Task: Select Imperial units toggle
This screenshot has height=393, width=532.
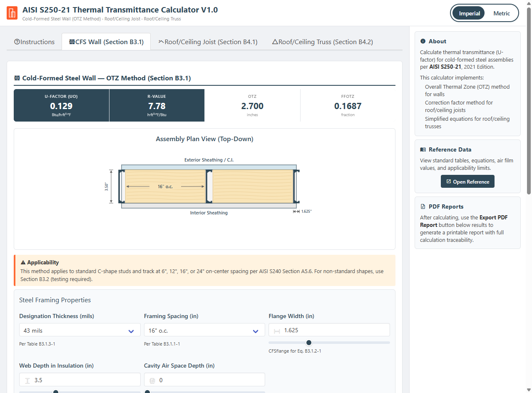Action: click(469, 13)
